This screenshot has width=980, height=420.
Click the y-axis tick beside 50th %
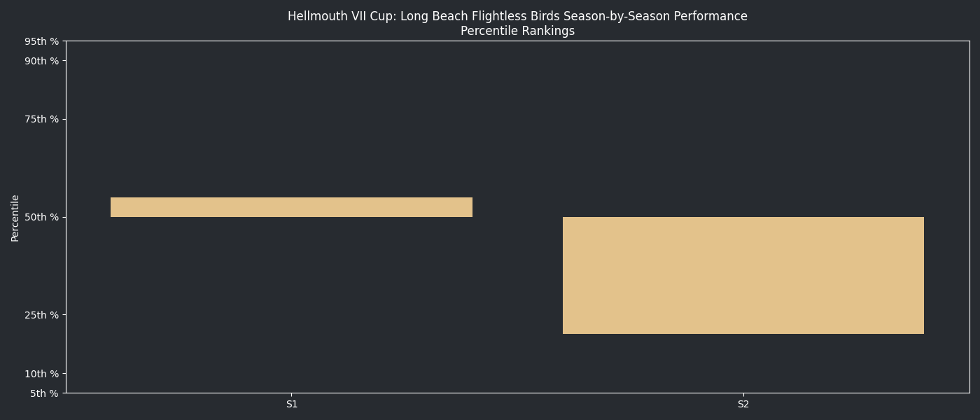click(x=64, y=217)
